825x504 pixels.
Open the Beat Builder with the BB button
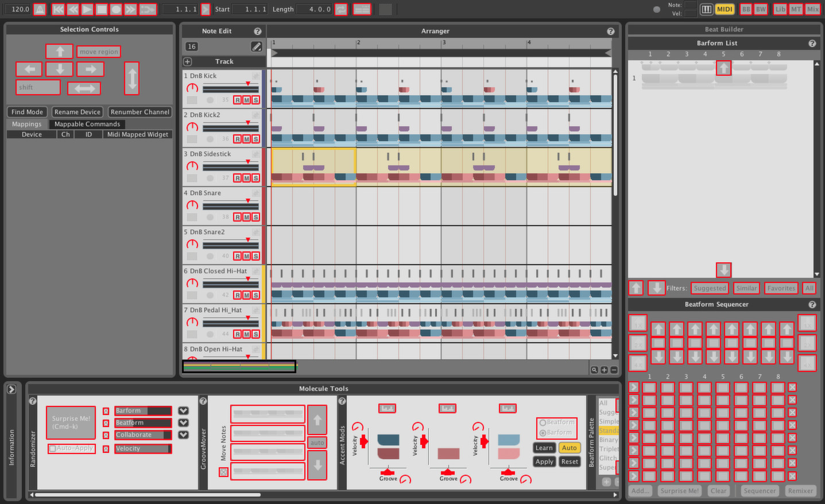[746, 9]
